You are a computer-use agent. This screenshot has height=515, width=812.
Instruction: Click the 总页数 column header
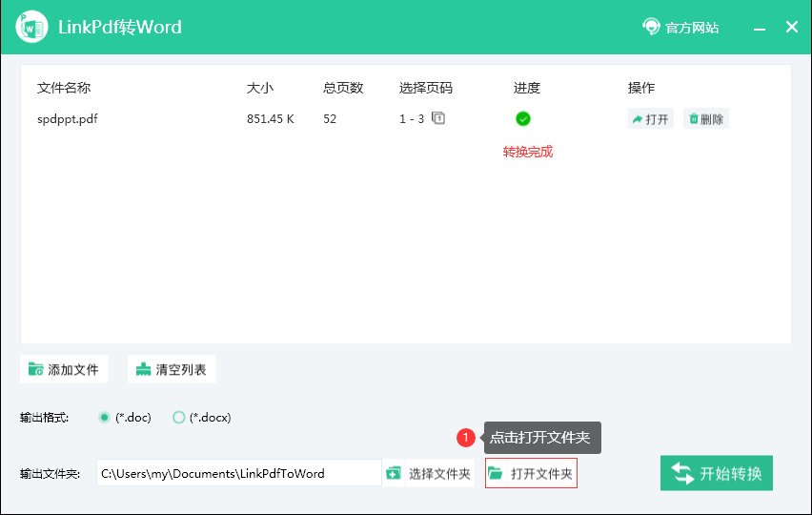click(x=343, y=88)
